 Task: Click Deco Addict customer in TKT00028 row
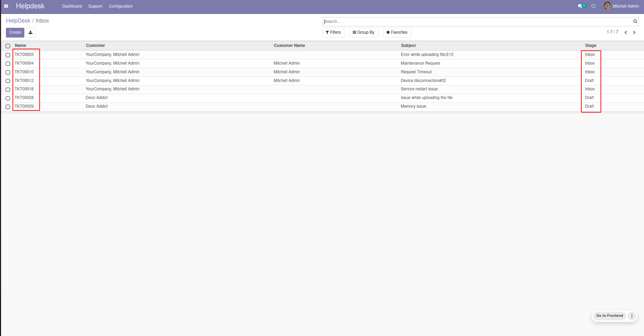click(97, 98)
